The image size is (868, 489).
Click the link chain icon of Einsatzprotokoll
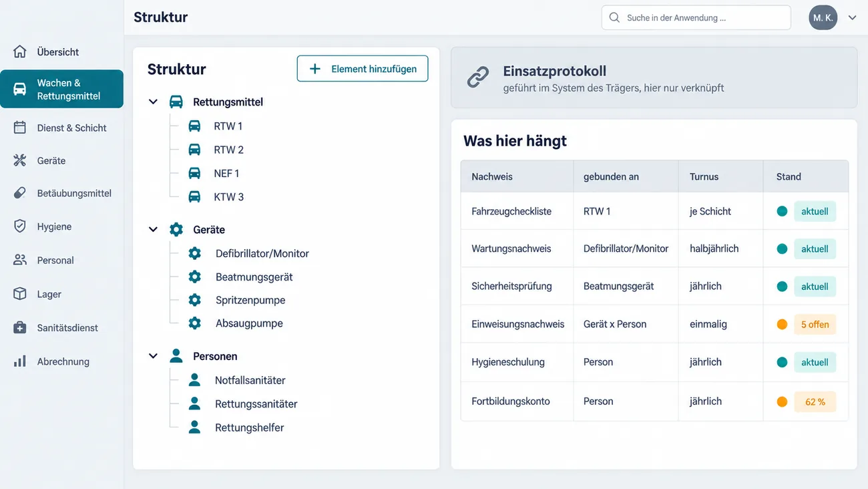(x=477, y=77)
